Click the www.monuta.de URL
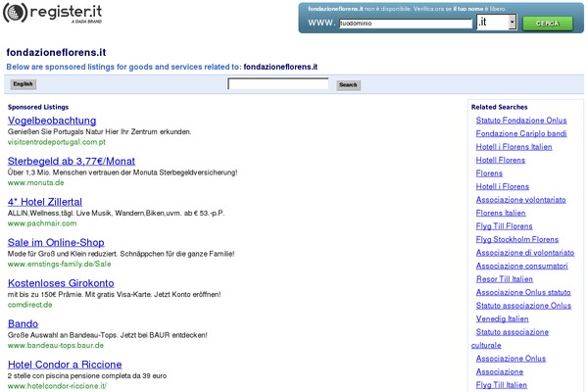Screen dimensions: 588x392 [x=36, y=182]
